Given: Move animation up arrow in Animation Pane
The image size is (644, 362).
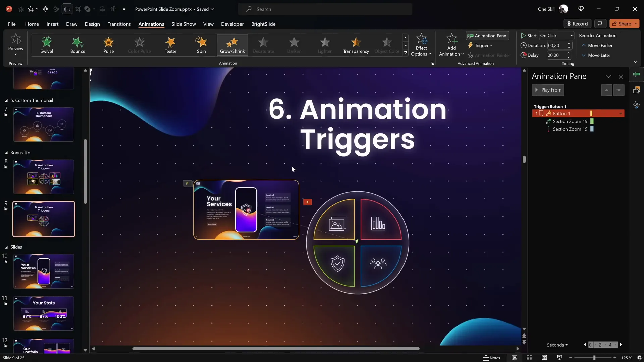Looking at the screenshot, I should [606, 90].
